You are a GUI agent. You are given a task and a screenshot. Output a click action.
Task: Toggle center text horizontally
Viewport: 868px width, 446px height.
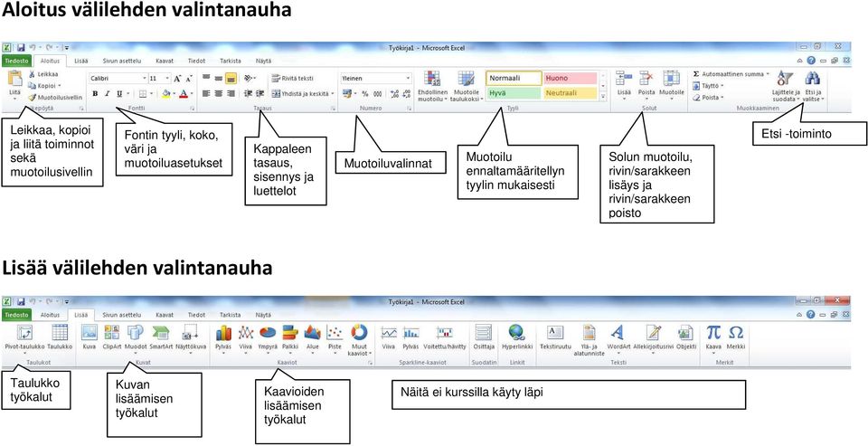tap(218, 93)
